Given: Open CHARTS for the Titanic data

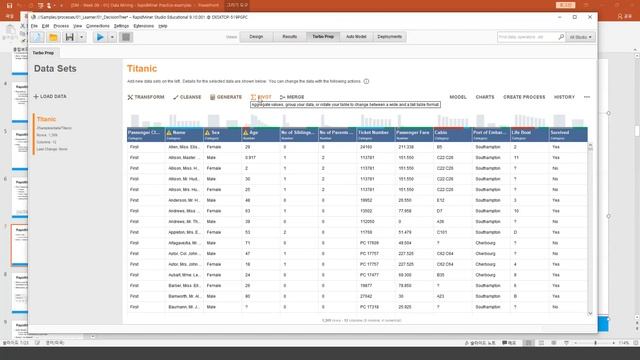Looking at the screenshot, I should click(x=485, y=97).
